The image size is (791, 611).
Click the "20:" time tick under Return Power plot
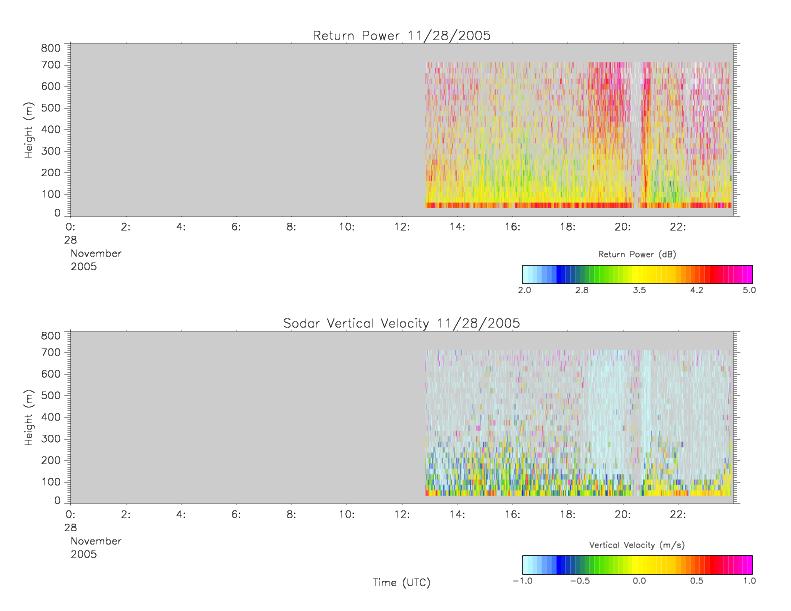(623, 227)
